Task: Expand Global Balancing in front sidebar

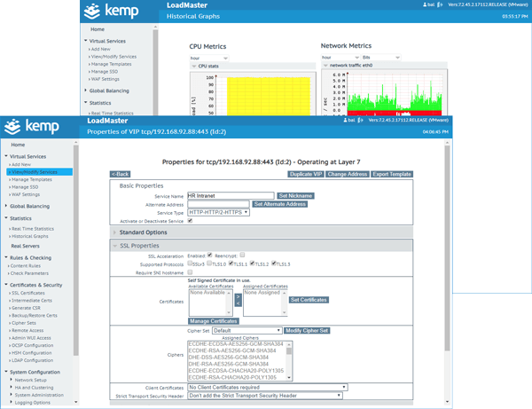Action: (x=29, y=207)
